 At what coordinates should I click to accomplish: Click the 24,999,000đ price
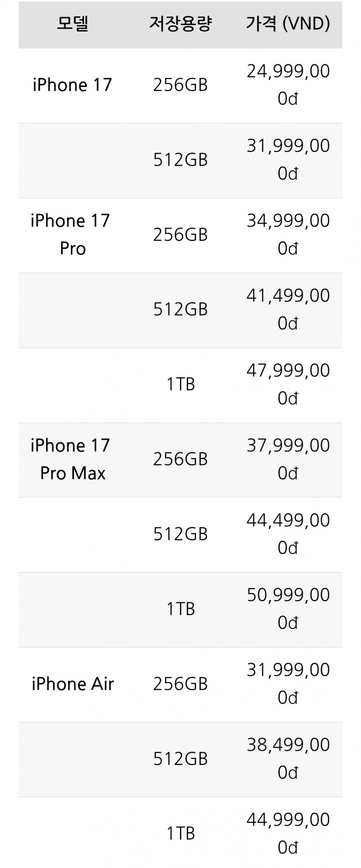288,85
